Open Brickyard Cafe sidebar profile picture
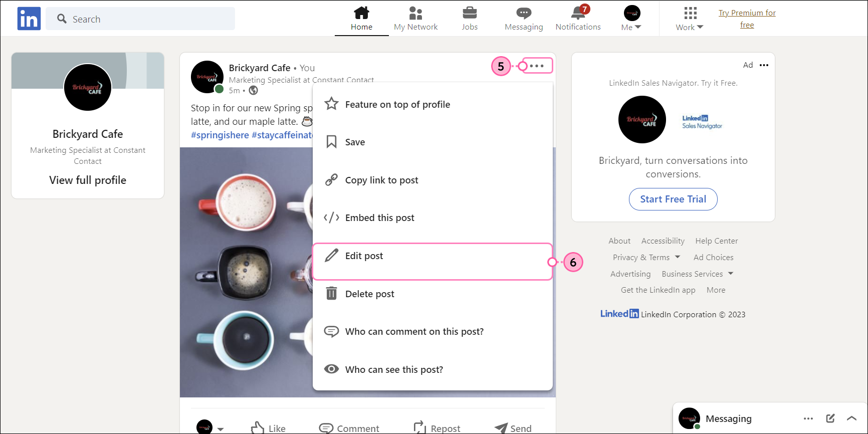868x434 pixels. [88, 87]
